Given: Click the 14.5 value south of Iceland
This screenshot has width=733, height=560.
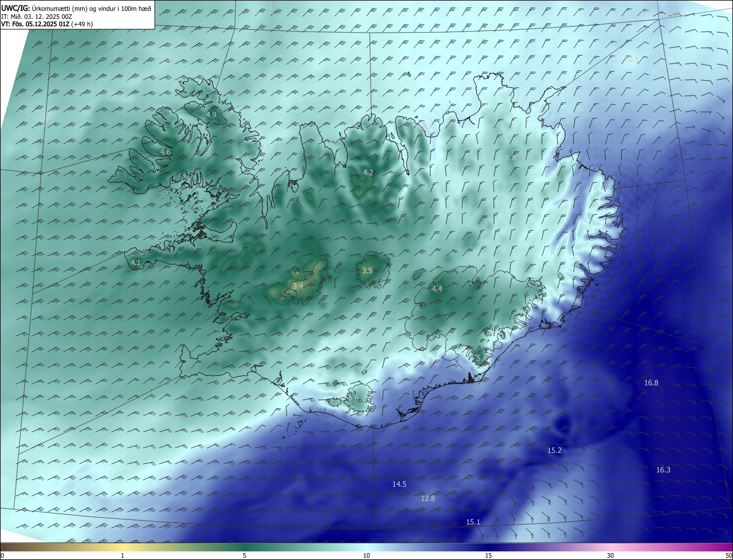Looking at the screenshot, I should [x=399, y=484].
